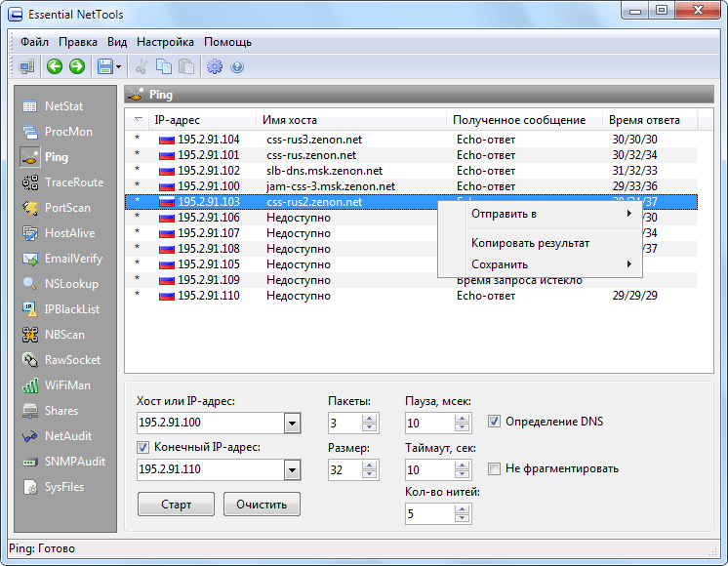
Task: Increase the Пакеты value with up arrow
Action: tap(370, 419)
